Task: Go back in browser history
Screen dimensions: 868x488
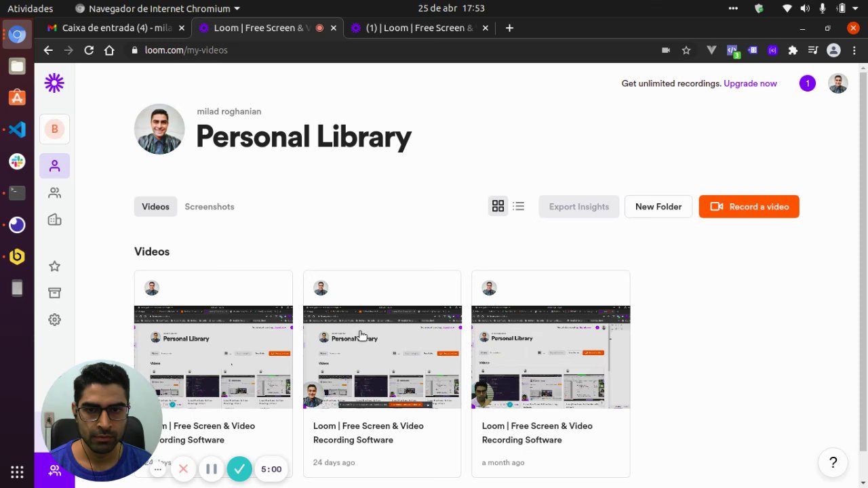Action: point(47,50)
